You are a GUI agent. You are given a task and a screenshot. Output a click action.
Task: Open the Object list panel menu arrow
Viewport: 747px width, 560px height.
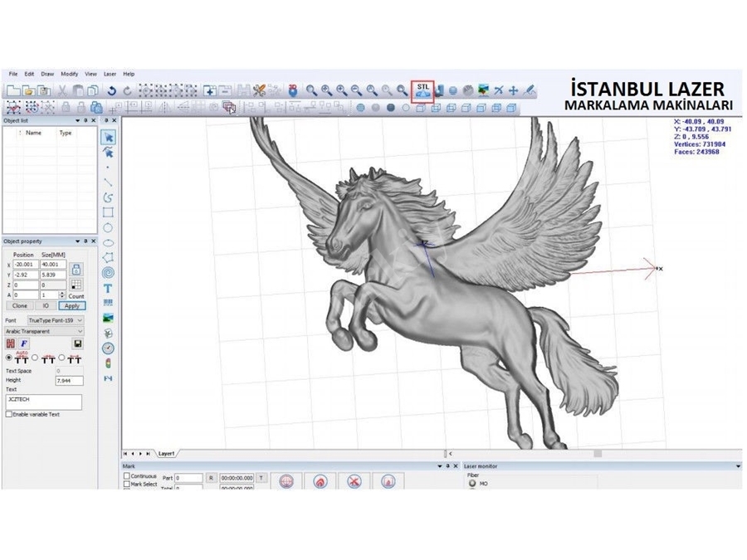(78, 121)
